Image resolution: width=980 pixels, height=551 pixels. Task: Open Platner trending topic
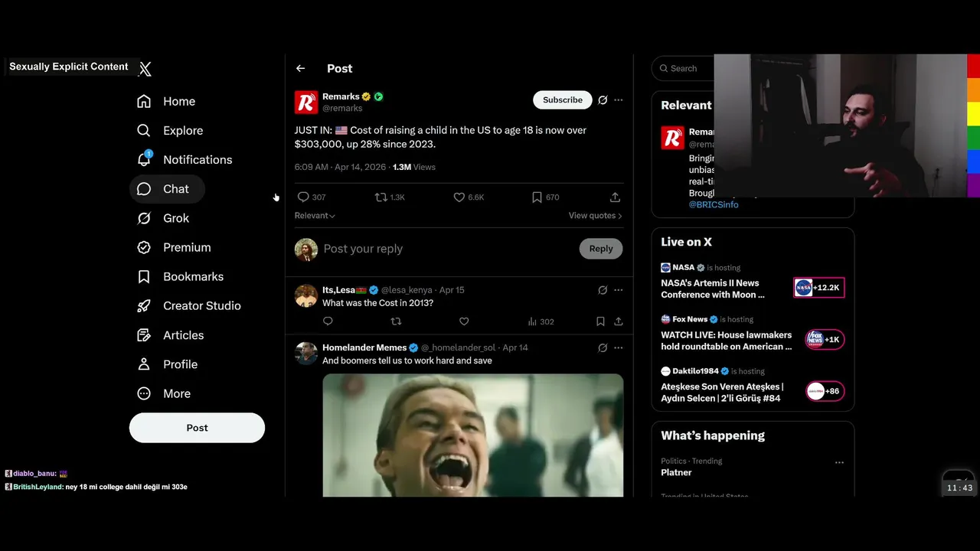click(676, 472)
